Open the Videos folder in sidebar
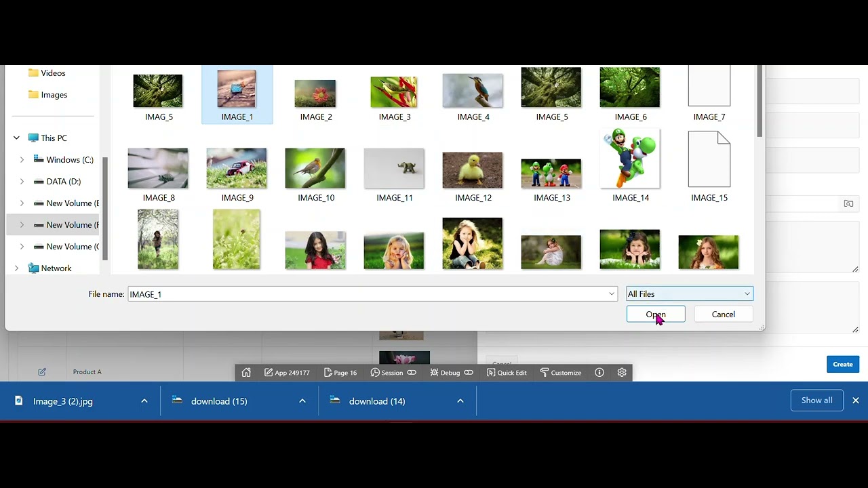The width and height of the screenshot is (868, 488). point(53,73)
